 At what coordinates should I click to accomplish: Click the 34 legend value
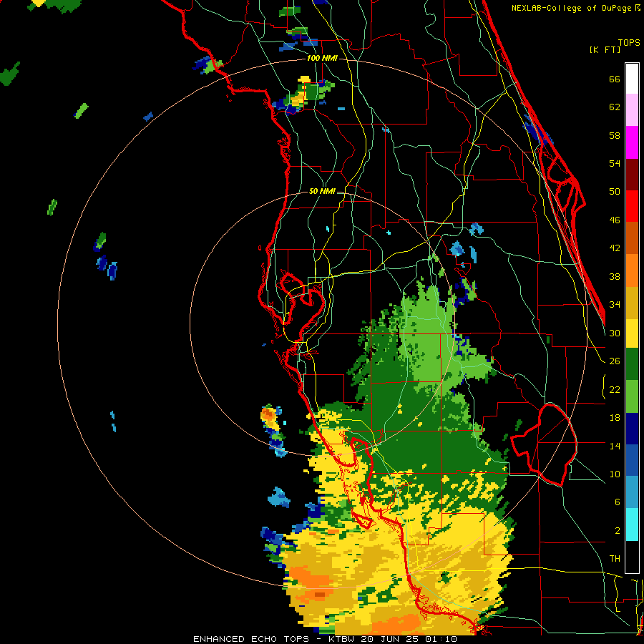[x=615, y=305]
